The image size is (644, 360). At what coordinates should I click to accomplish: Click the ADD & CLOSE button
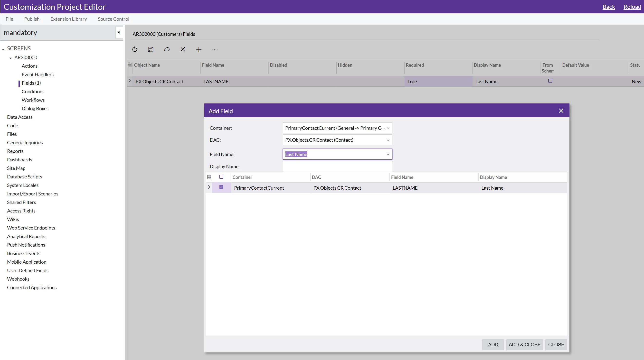click(x=524, y=344)
